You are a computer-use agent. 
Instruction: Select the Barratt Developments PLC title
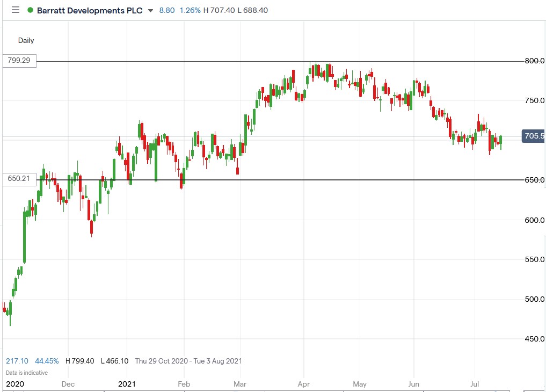click(90, 10)
